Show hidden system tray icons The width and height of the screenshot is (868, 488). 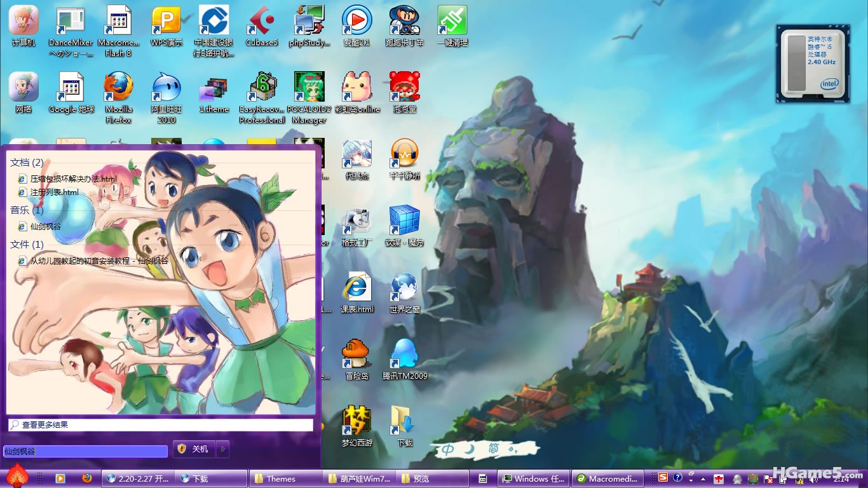tap(703, 478)
